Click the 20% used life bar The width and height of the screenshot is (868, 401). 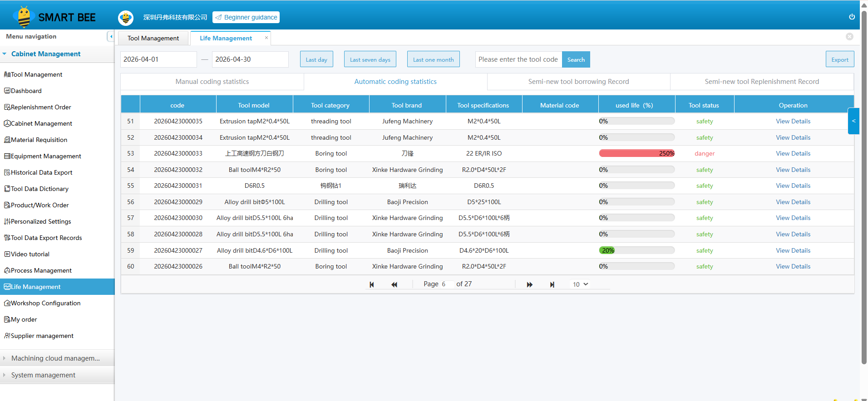click(636, 250)
